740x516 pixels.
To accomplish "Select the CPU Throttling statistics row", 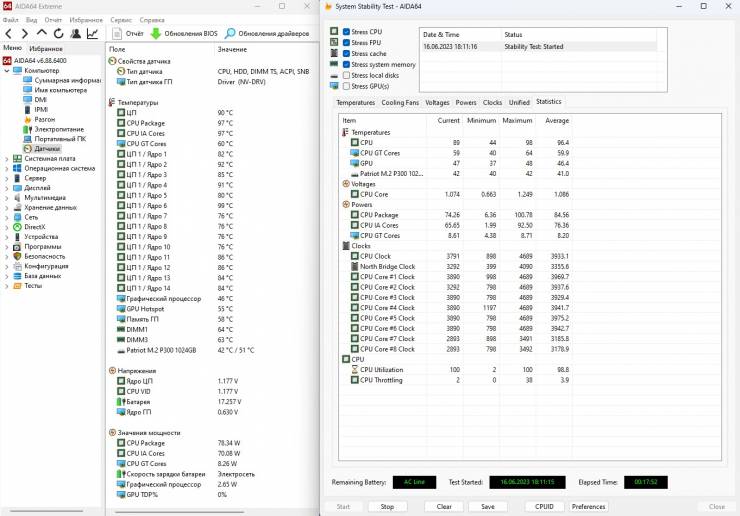I will coord(455,380).
